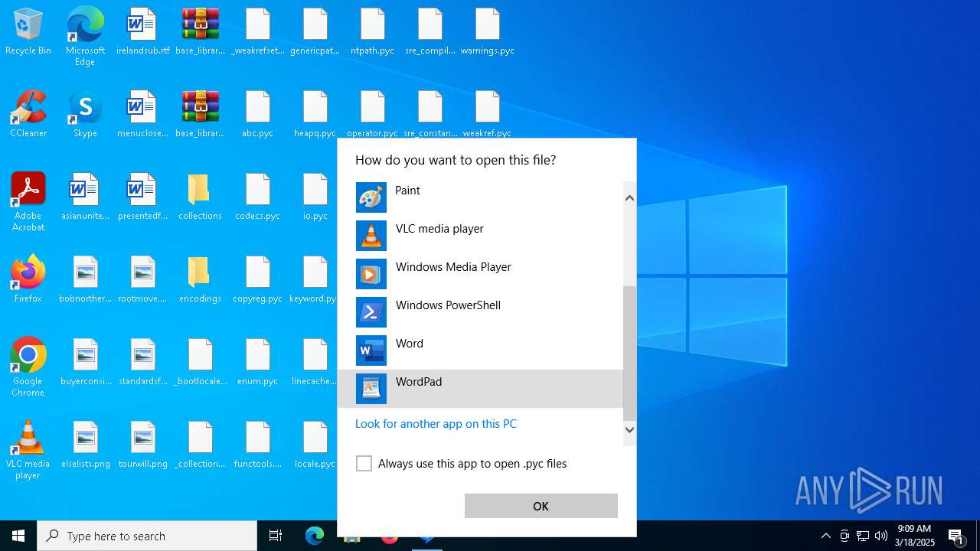The width and height of the screenshot is (980, 551).
Task: Click the app list scroll up arrow
Action: [x=630, y=198]
